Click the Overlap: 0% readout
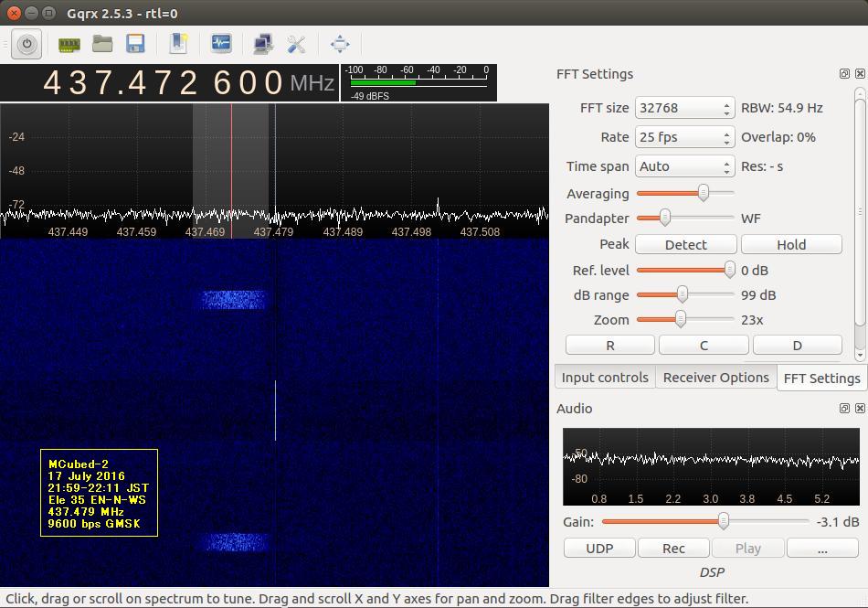The image size is (868, 608). (x=778, y=137)
